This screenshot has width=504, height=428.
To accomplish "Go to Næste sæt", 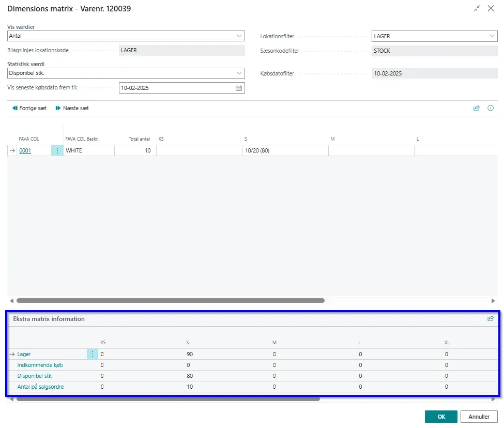I will tap(72, 109).
